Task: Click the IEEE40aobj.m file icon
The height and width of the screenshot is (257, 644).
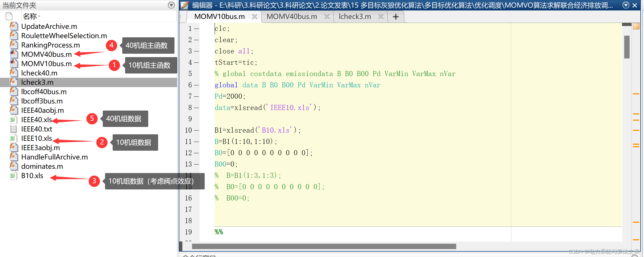Action: pos(14,110)
